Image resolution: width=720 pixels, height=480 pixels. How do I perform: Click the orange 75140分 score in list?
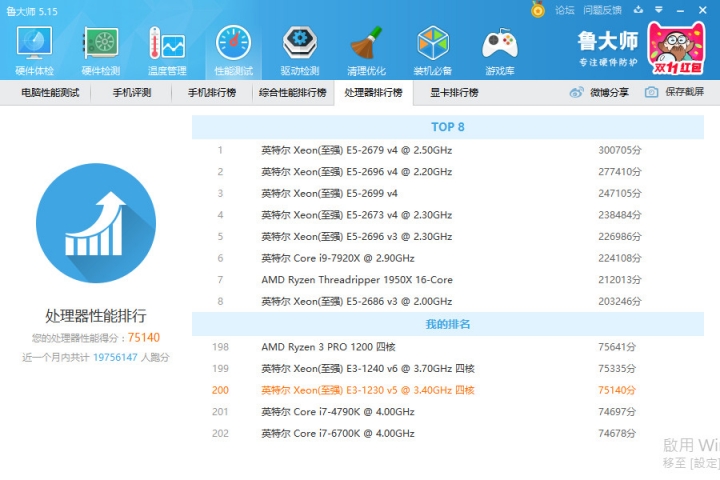pyautogui.click(x=617, y=390)
